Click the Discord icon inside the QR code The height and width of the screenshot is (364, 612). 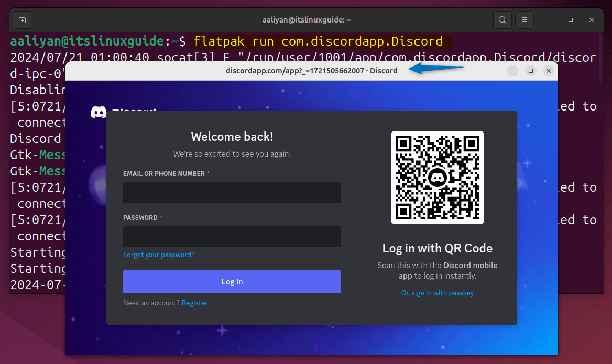tap(438, 177)
